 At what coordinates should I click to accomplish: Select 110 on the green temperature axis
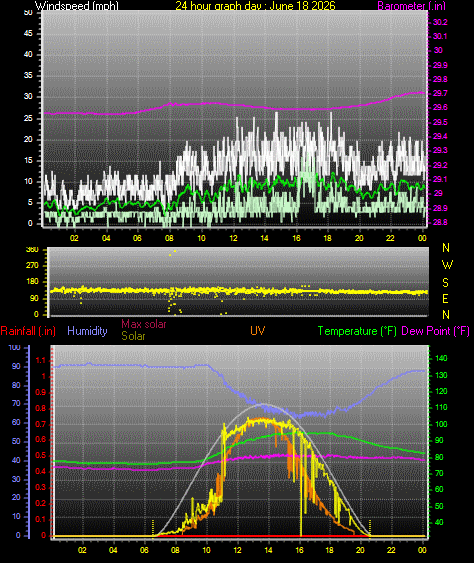coord(441,408)
